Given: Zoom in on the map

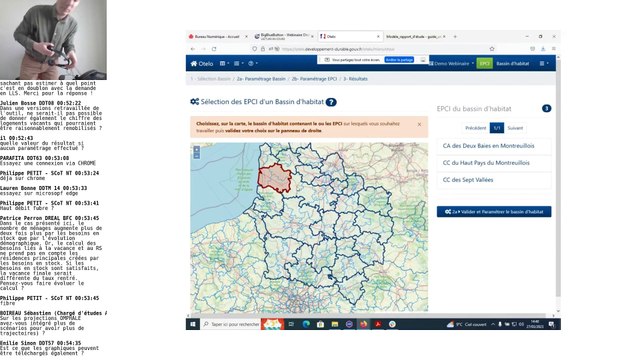Looking at the screenshot, I should (x=197, y=149).
